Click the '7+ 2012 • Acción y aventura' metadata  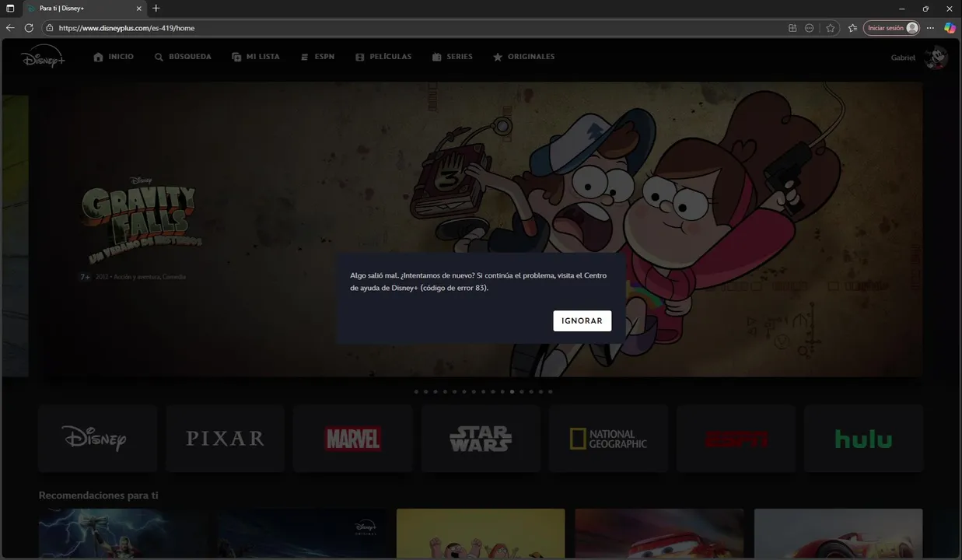point(133,277)
